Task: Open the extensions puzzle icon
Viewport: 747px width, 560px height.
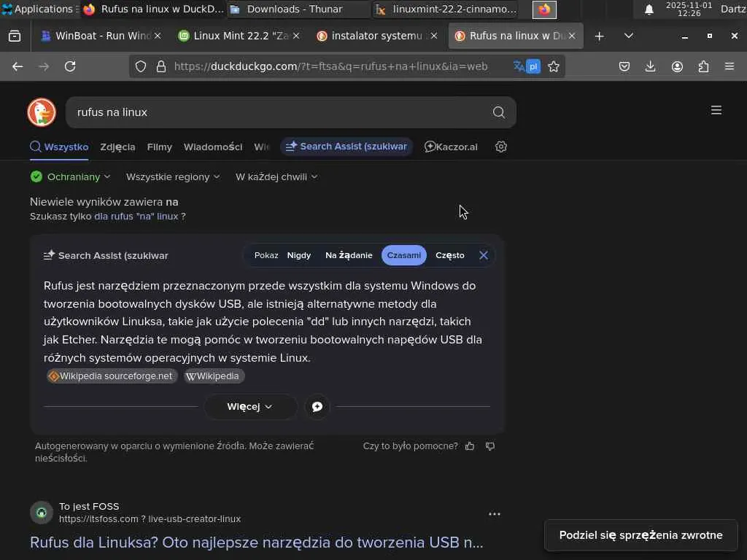Action: click(703, 66)
